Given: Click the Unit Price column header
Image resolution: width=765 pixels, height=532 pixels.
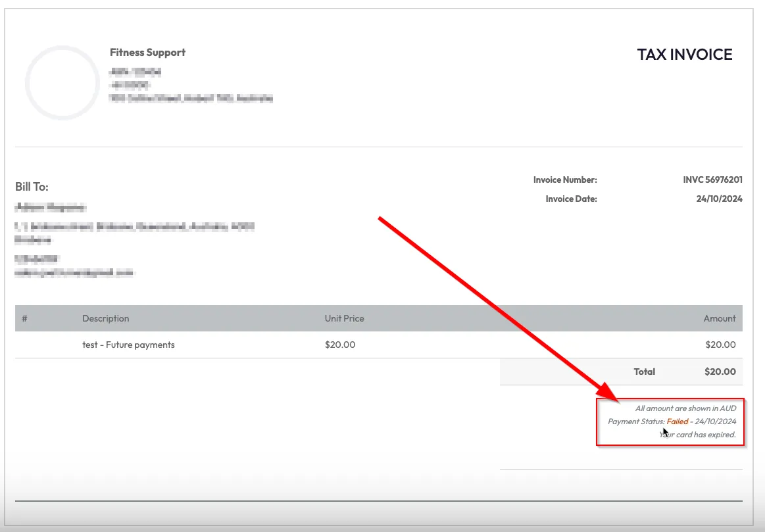Looking at the screenshot, I should pyautogui.click(x=344, y=318).
